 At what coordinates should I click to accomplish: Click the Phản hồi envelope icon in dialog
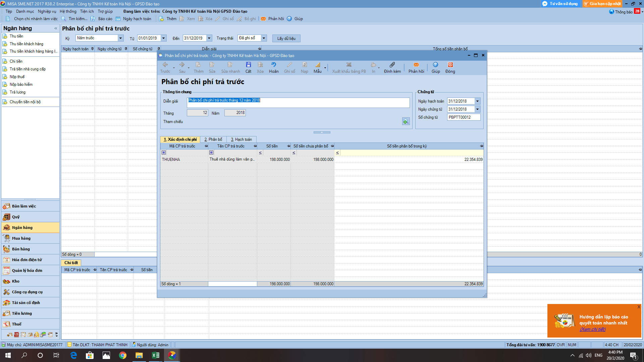(x=416, y=65)
